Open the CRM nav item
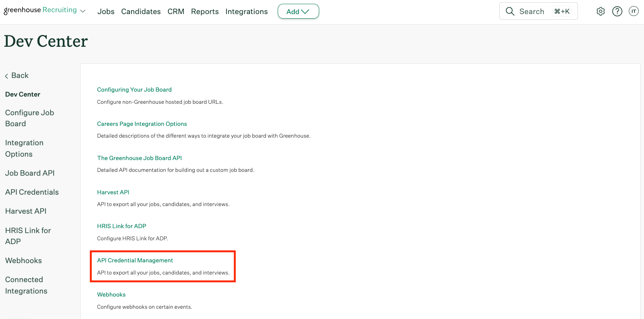 pyautogui.click(x=176, y=11)
